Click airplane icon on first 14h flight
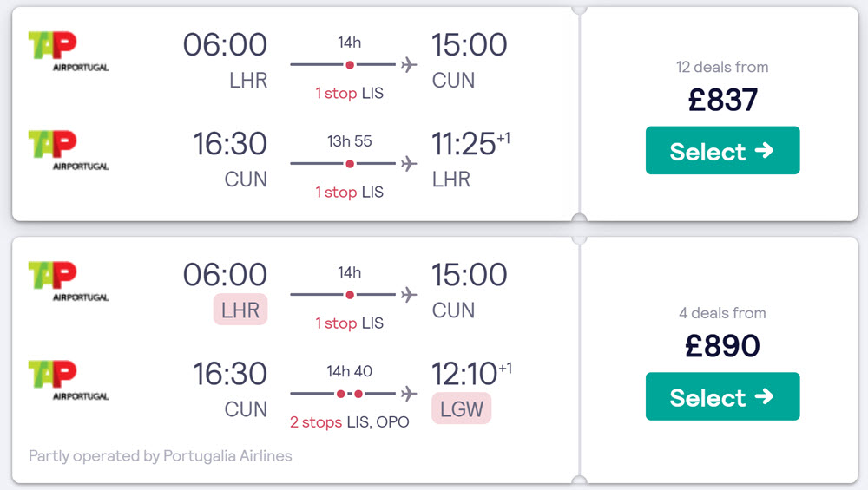 coord(409,65)
